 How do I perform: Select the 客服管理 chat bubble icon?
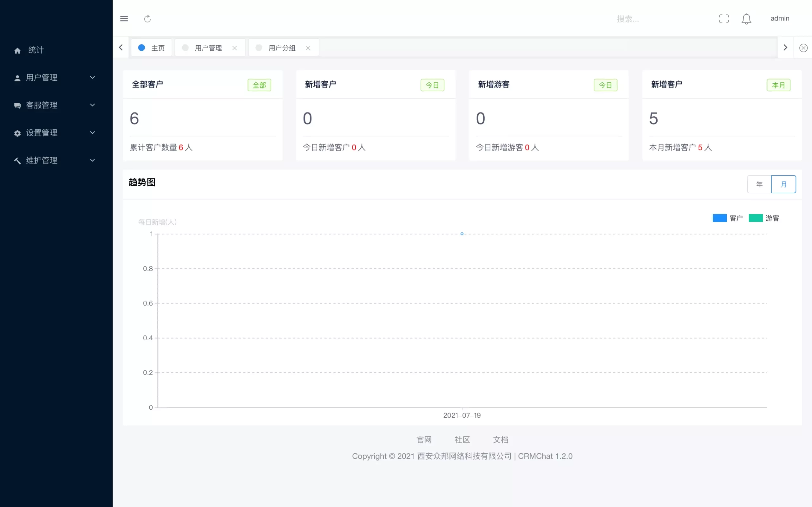coord(17,105)
